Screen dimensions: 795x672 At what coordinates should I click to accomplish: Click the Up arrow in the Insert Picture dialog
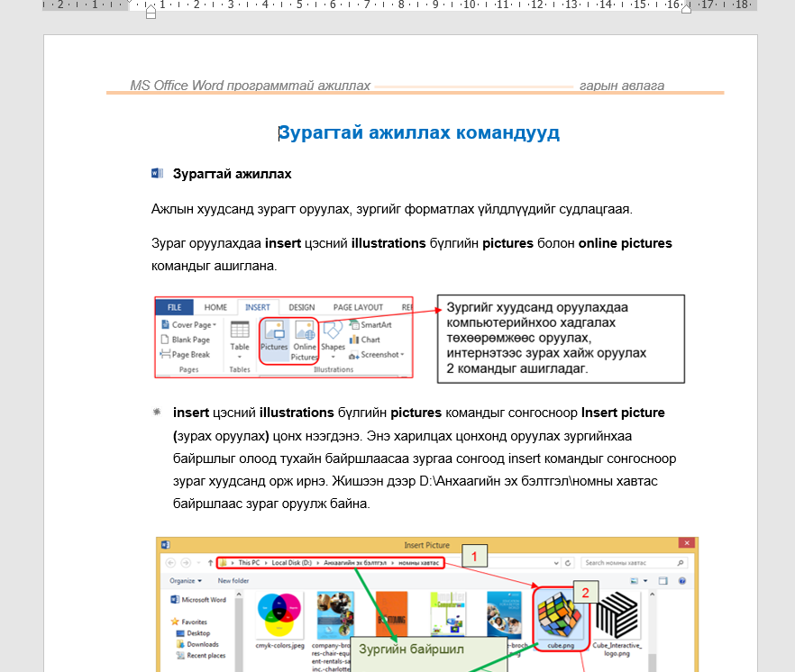[x=210, y=562]
